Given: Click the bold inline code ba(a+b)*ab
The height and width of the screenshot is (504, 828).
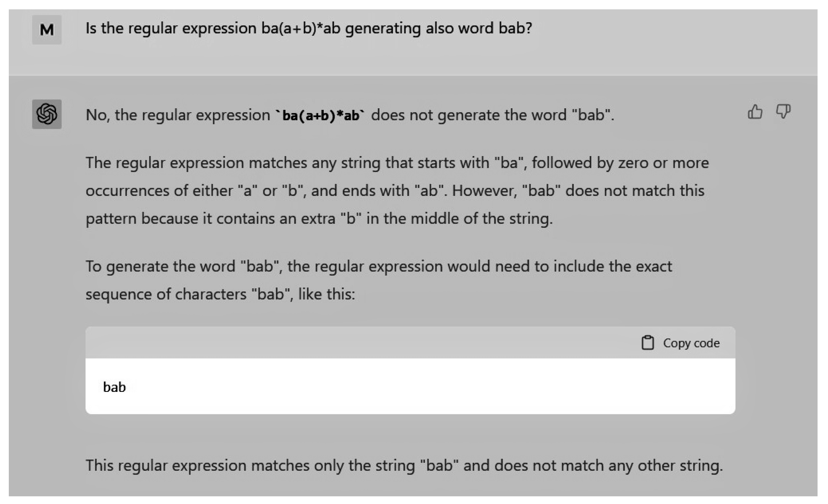Looking at the screenshot, I should tap(320, 115).
